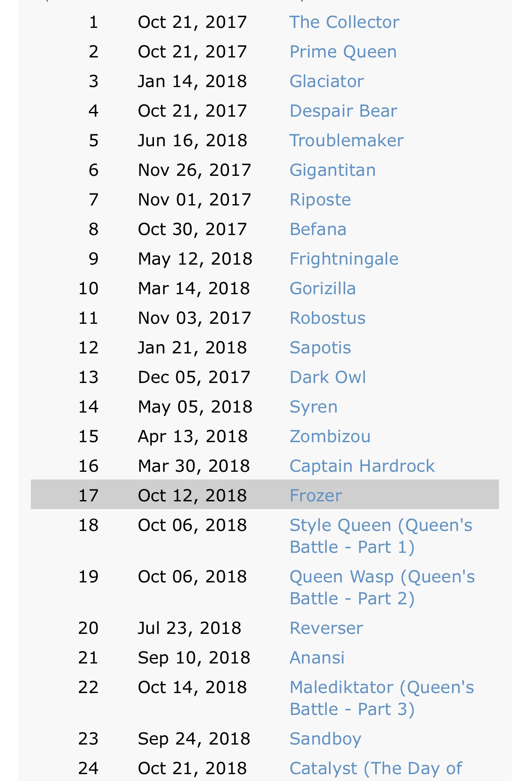
Task: Select the Troublemaker episode link
Action: tap(346, 141)
